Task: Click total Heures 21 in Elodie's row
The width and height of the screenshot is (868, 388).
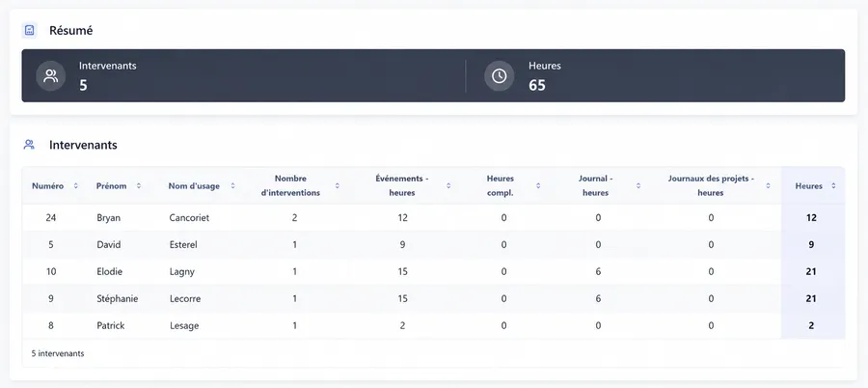Action: [811, 271]
